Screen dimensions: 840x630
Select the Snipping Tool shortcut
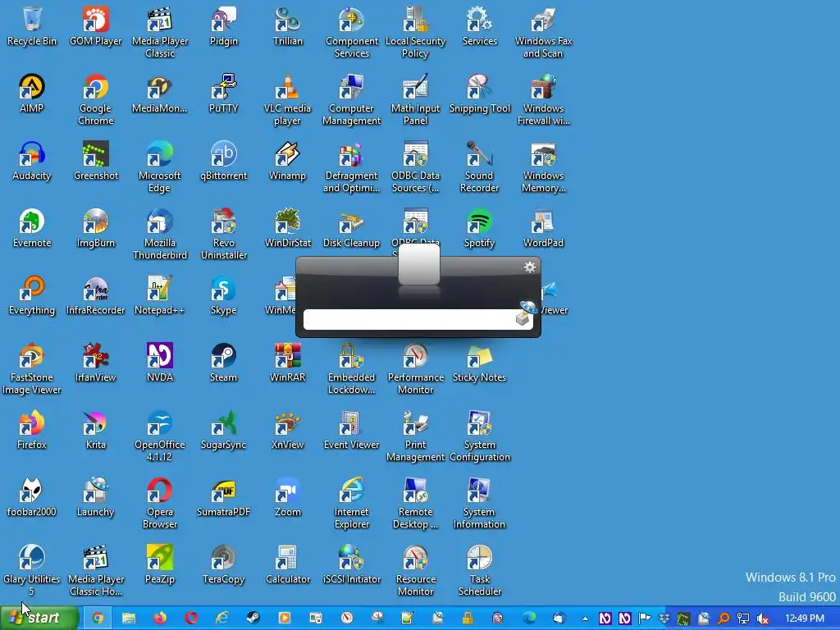(479, 94)
